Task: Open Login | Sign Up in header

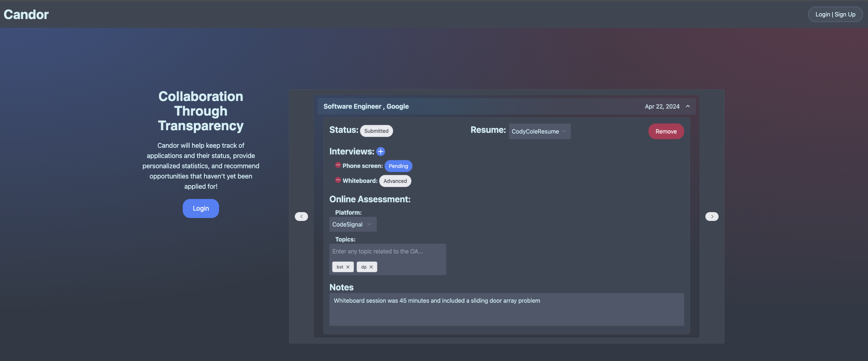Action: click(x=835, y=15)
